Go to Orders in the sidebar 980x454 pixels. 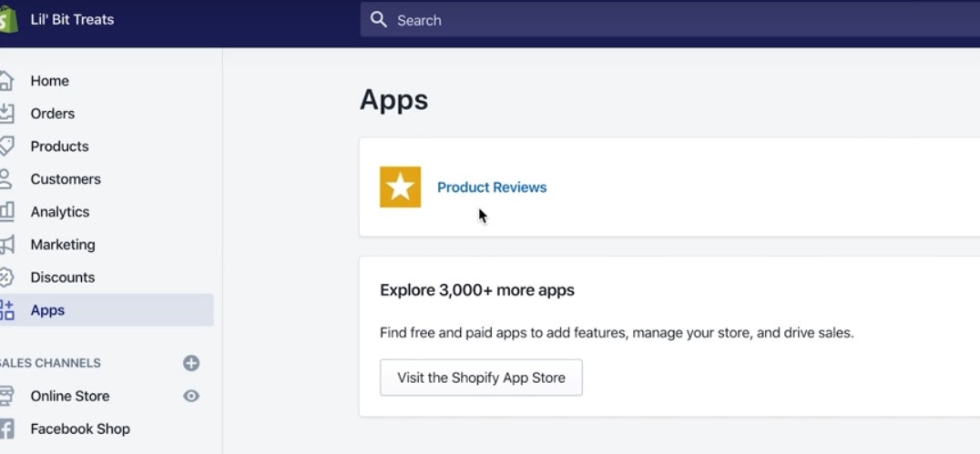53,114
